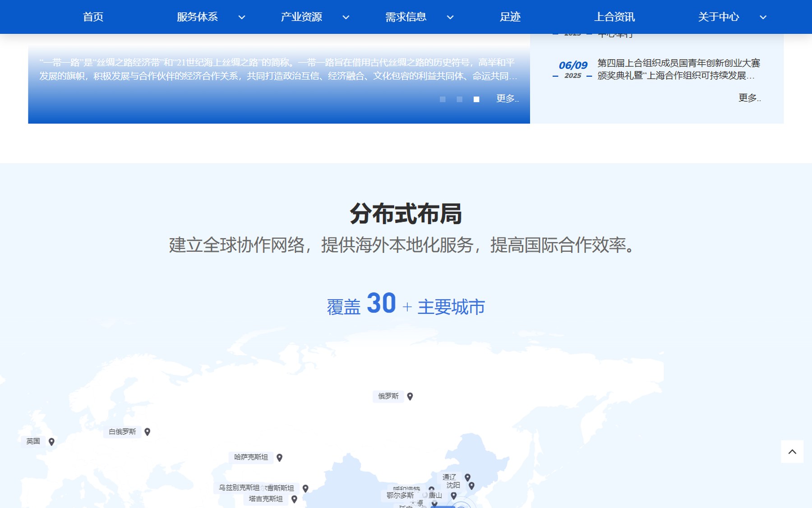Open 服务体系 menu label
The width and height of the screenshot is (812, 508).
pos(197,17)
